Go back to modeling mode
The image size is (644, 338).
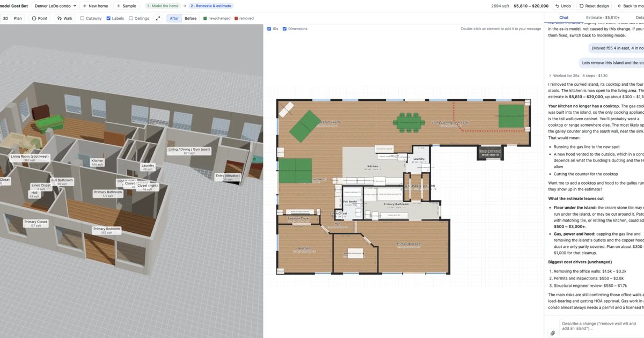(x=630, y=6)
